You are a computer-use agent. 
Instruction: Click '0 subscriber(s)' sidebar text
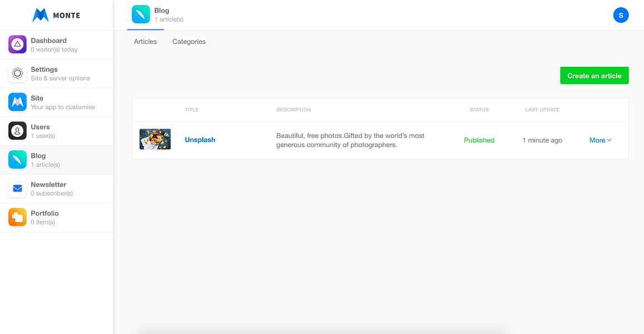(52, 193)
